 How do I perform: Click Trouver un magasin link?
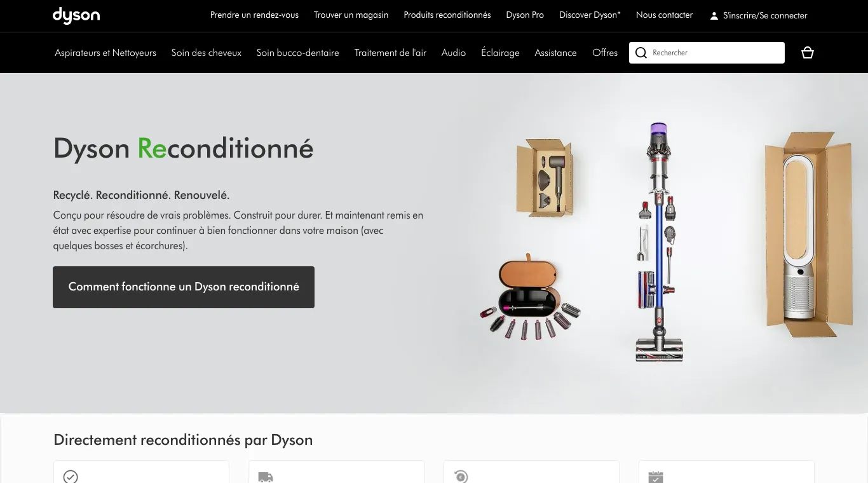click(351, 15)
